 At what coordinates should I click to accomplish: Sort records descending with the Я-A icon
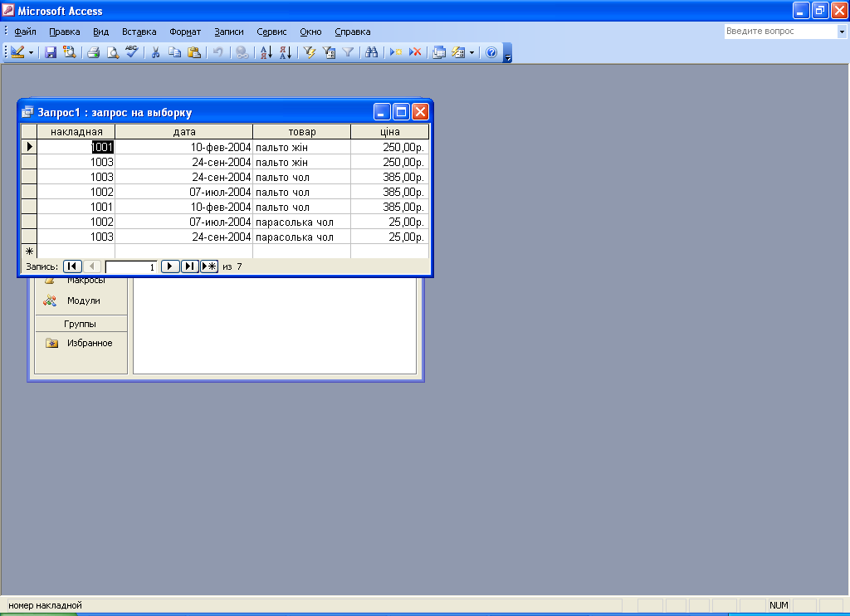tap(286, 52)
